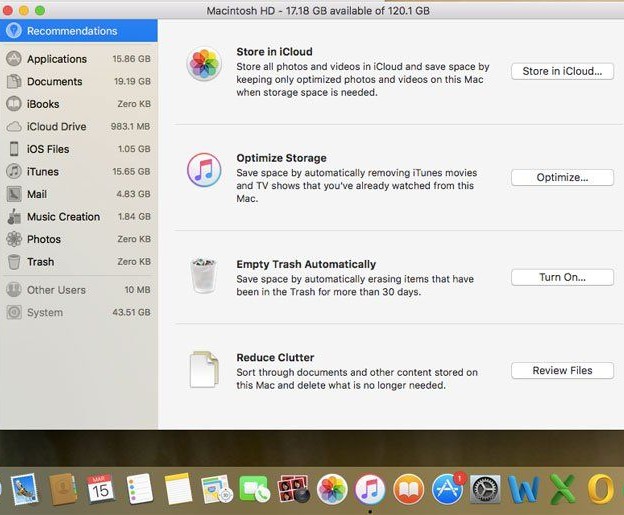Click the green zoom window button

click(40, 10)
